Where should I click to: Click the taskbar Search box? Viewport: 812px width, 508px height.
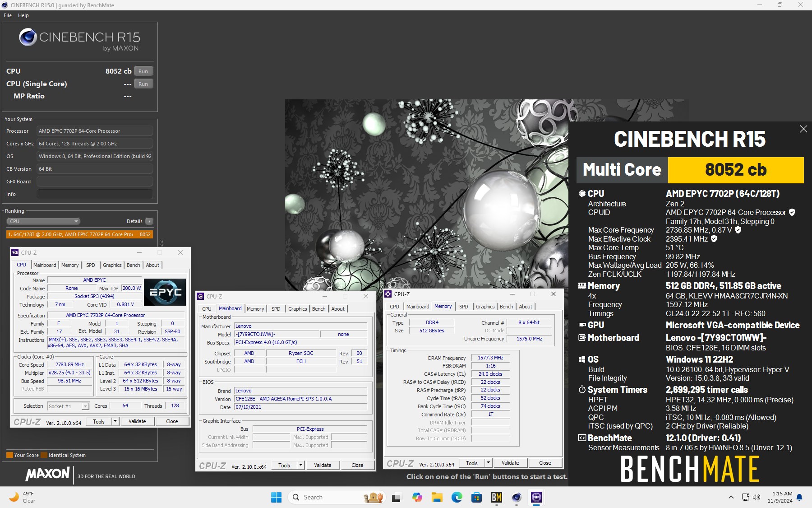click(337, 497)
